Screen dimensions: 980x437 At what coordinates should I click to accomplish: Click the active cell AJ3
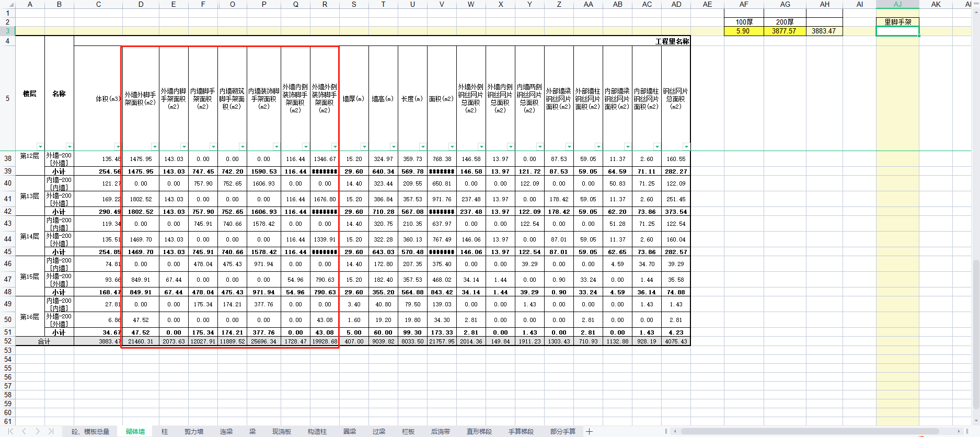pyautogui.click(x=897, y=31)
